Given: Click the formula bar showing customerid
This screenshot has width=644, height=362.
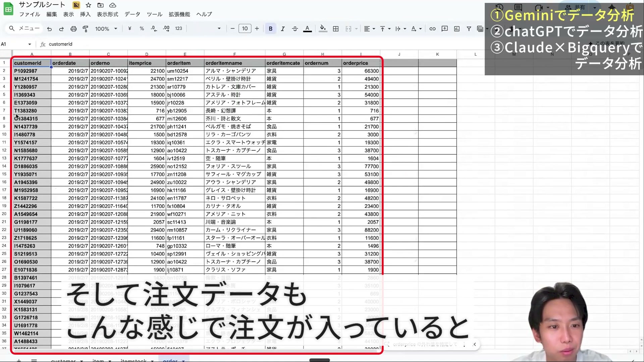Looking at the screenshot, I should (262, 44).
